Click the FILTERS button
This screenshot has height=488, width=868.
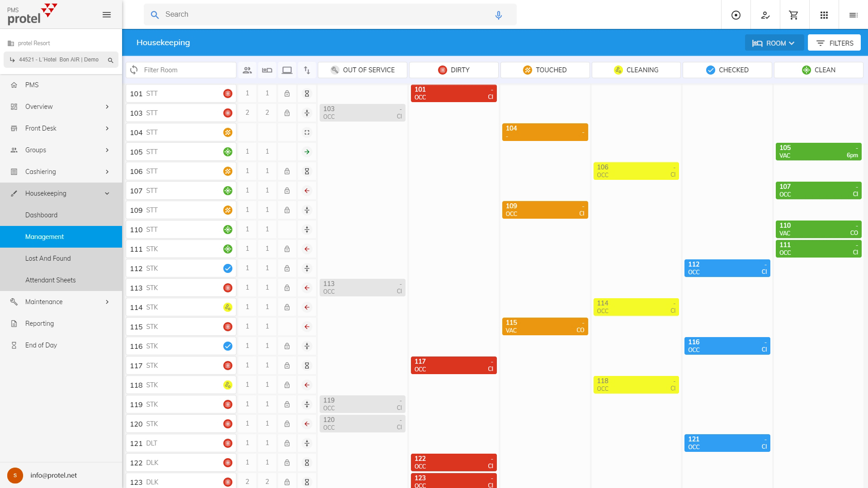click(834, 43)
